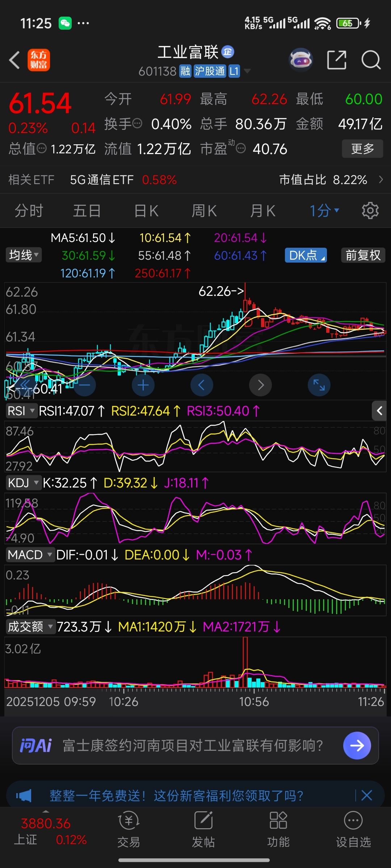Toggle DK点 signal display
Image resolution: width=391 pixels, height=868 pixels.
pos(306,255)
